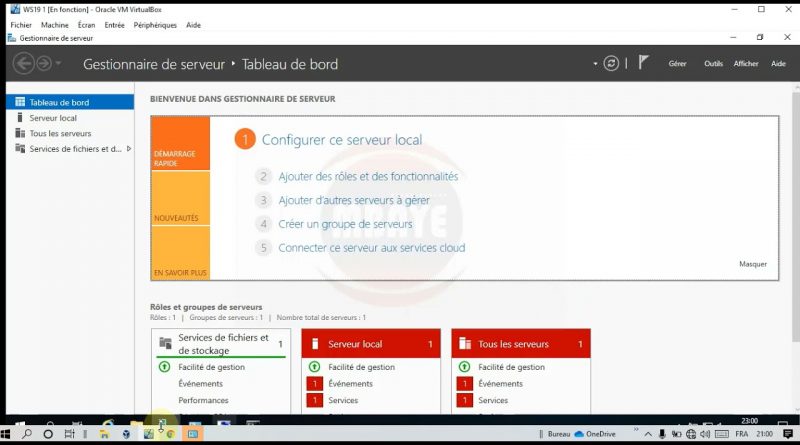Viewport: 800px width, 445px height.
Task: Open the Afficher menu
Action: 746,64
